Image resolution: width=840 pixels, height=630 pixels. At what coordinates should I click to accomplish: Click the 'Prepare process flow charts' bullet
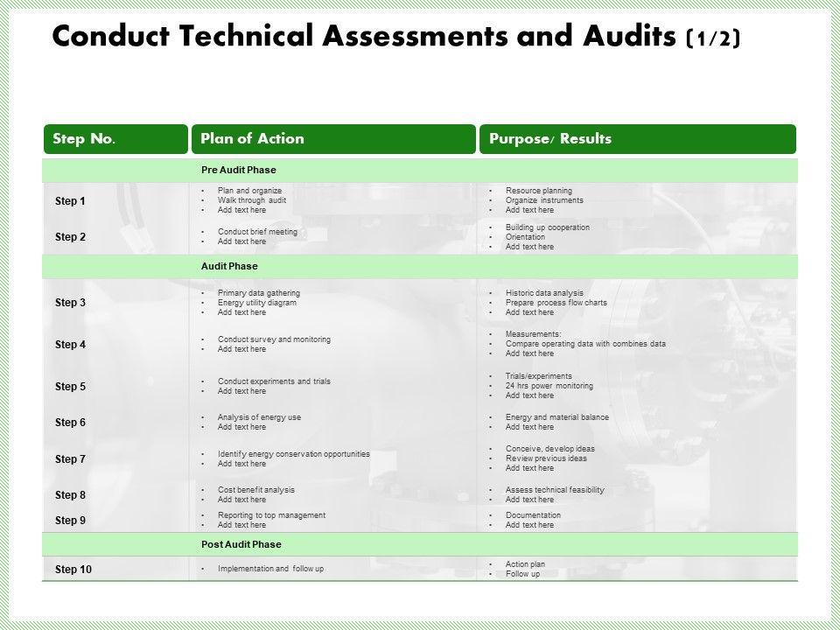tap(556, 303)
